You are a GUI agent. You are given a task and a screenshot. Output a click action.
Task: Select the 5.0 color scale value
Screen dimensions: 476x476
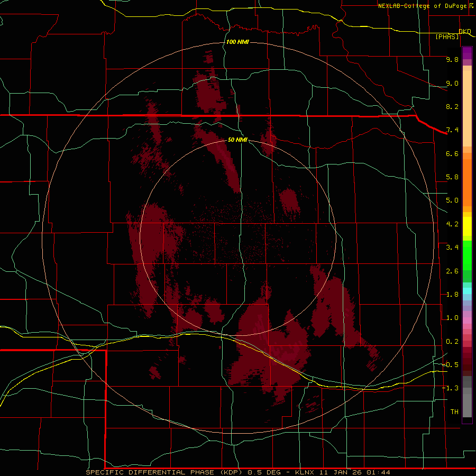(x=452, y=200)
